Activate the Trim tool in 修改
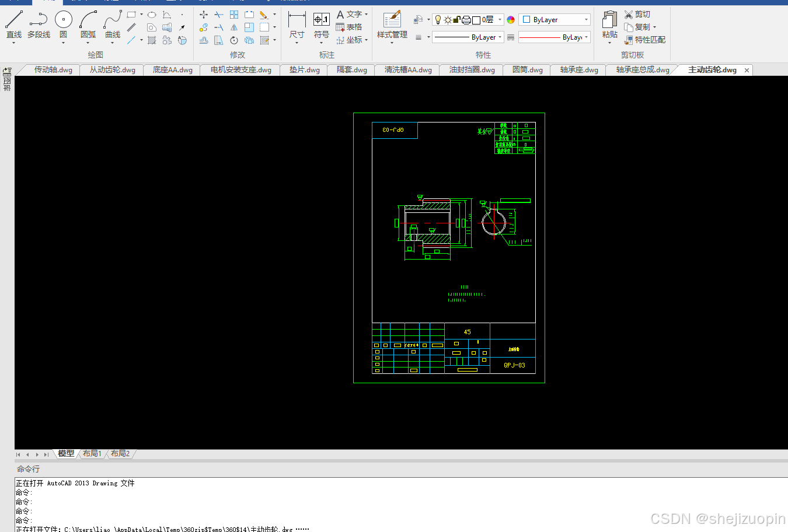 [x=219, y=15]
